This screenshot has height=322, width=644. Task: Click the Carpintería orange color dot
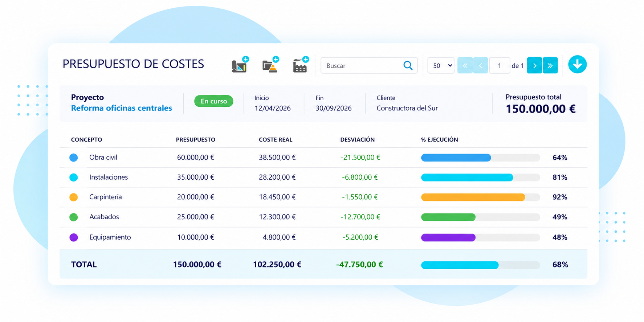coord(74,197)
